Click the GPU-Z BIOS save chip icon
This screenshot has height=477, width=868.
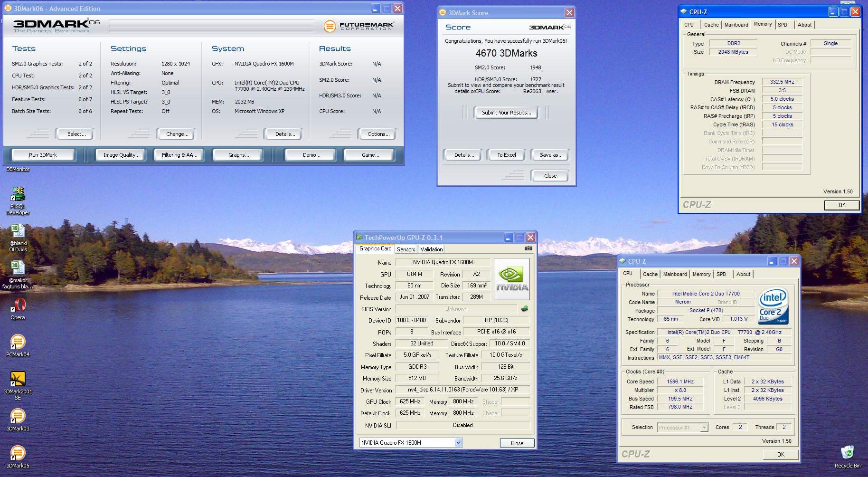525,309
